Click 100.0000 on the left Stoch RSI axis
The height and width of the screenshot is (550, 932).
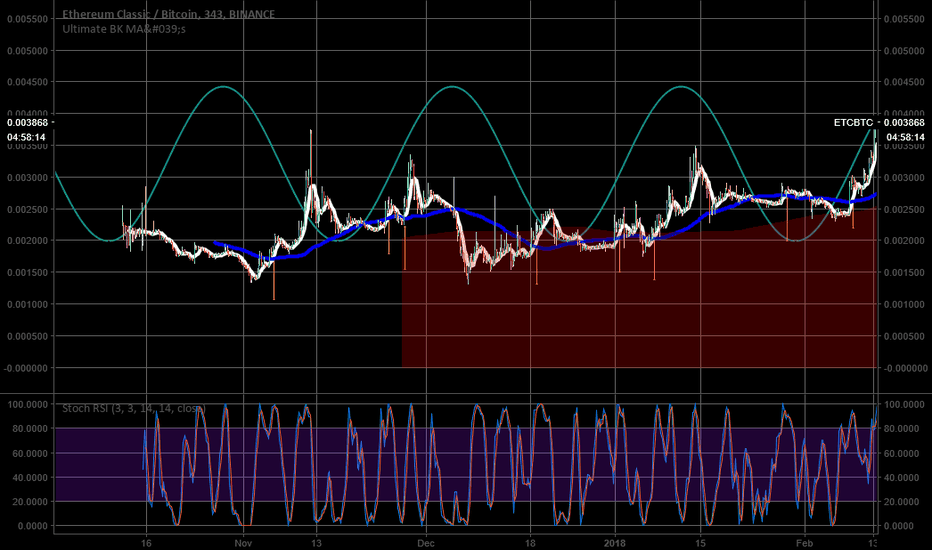[27, 405]
